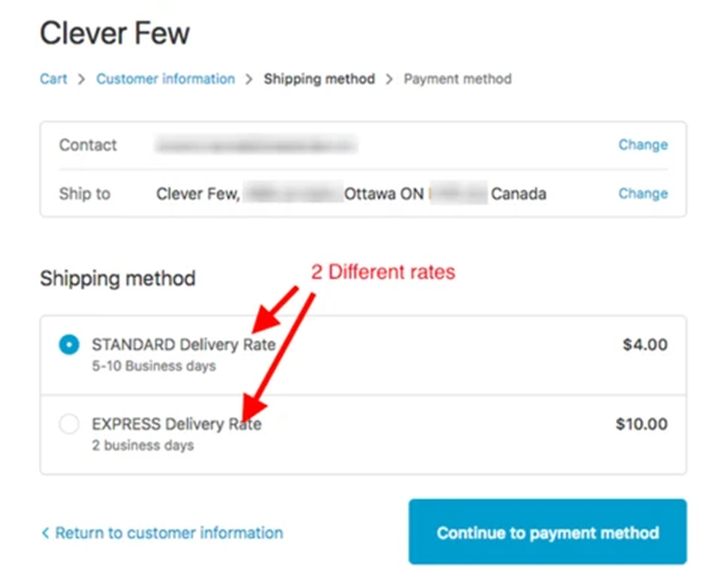Return to customer information
Image resolution: width=722 pixels, height=588 pixels.
point(168,533)
